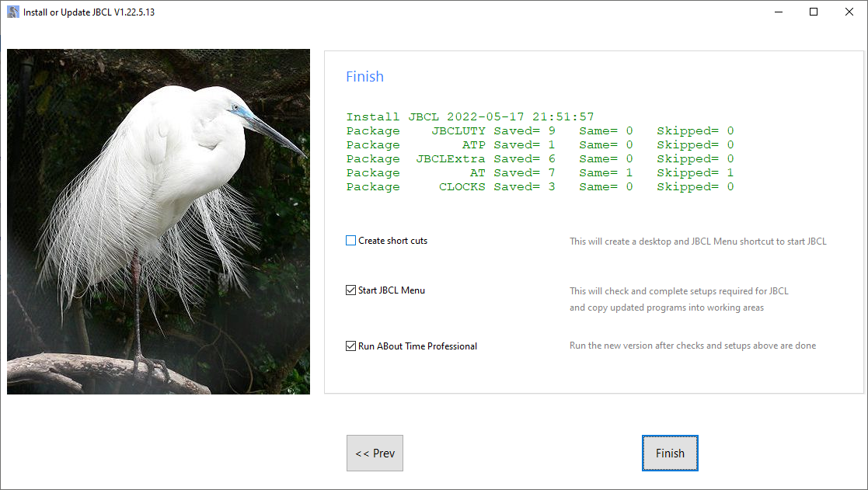Click the JBCL app icon in title bar
The width and height of the screenshot is (868, 490).
(13, 12)
